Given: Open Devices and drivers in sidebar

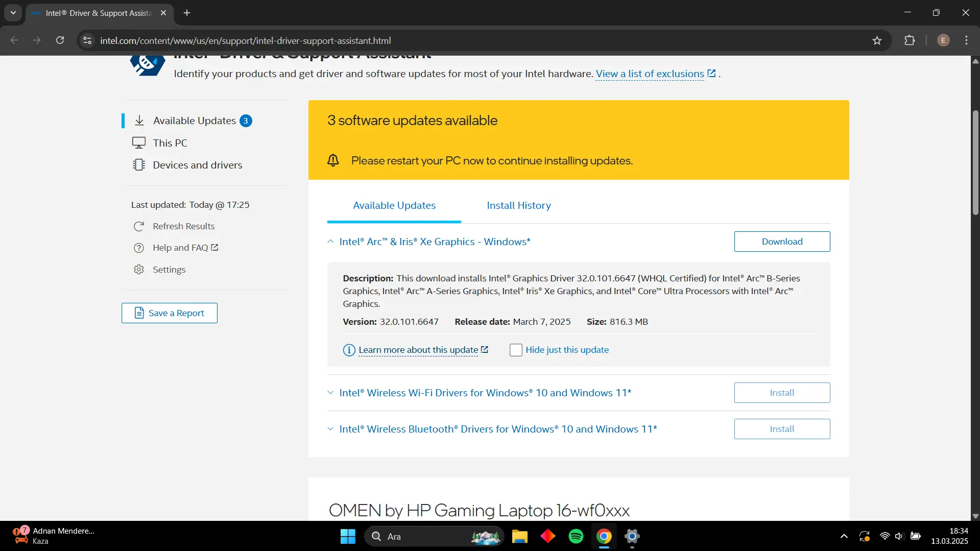Looking at the screenshot, I should [197, 165].
